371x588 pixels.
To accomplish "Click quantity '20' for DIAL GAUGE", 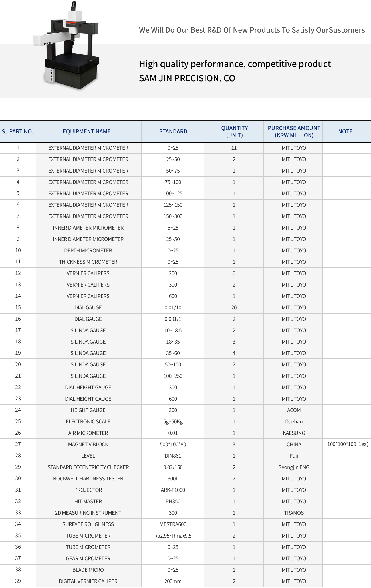I will pyautogui.click(x=234, y=307).
